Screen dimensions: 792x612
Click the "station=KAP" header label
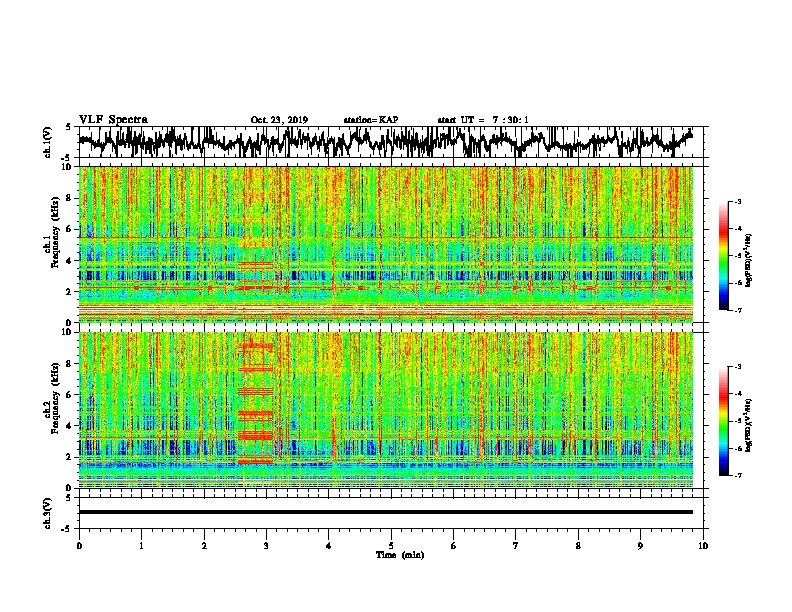click(x=371, y=120)
